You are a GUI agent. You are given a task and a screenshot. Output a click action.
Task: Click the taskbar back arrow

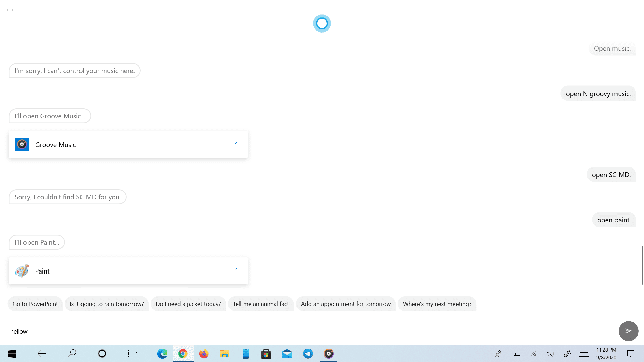click(42, 354)
